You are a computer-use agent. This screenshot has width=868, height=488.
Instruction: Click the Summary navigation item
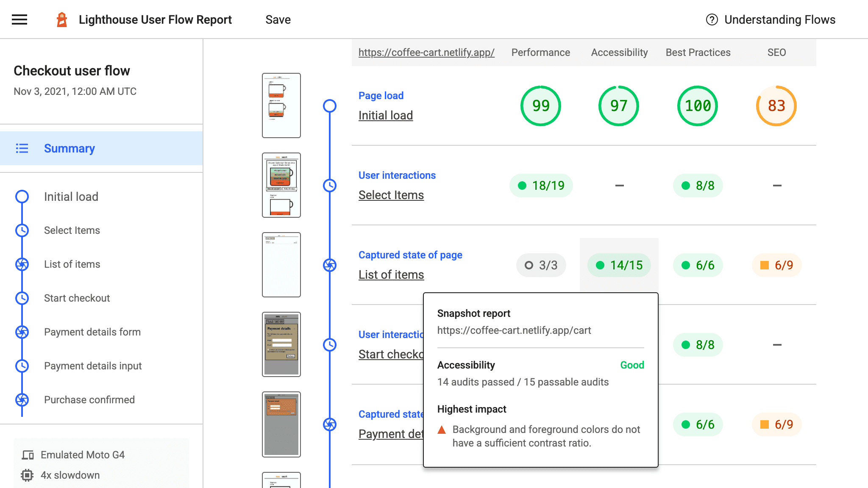tap(69, 148)
